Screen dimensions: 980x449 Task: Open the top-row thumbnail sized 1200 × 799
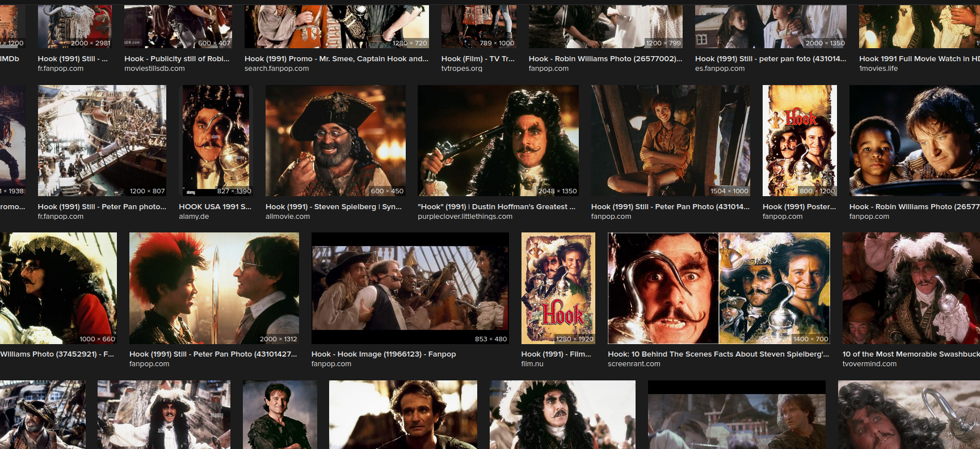pyautogui.click(x=605, y=27)
